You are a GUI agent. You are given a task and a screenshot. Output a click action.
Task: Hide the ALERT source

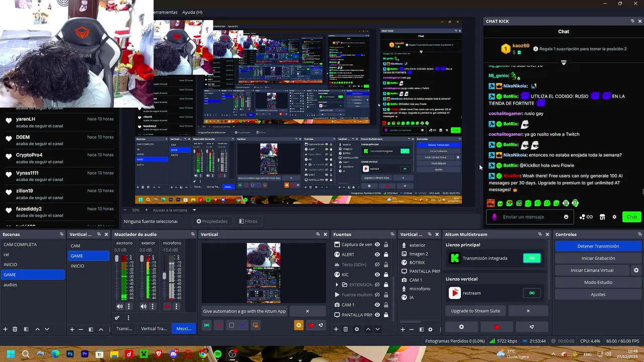[377, 254]
